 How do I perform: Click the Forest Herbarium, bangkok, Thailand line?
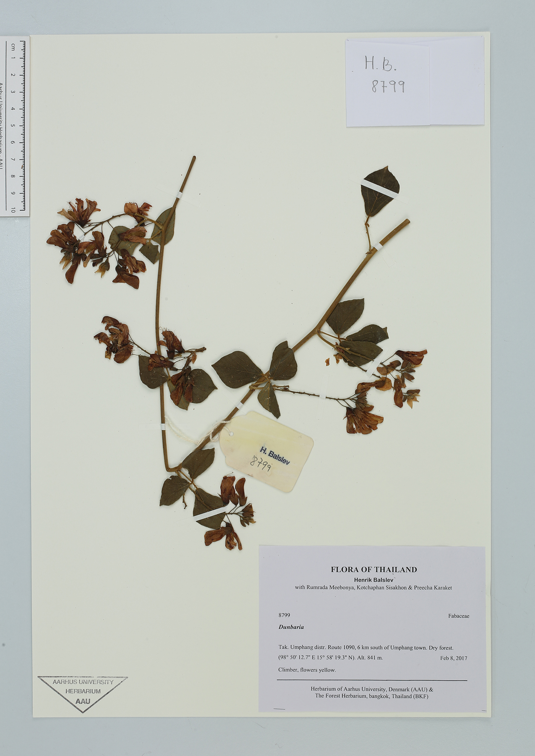click(371, 696)
